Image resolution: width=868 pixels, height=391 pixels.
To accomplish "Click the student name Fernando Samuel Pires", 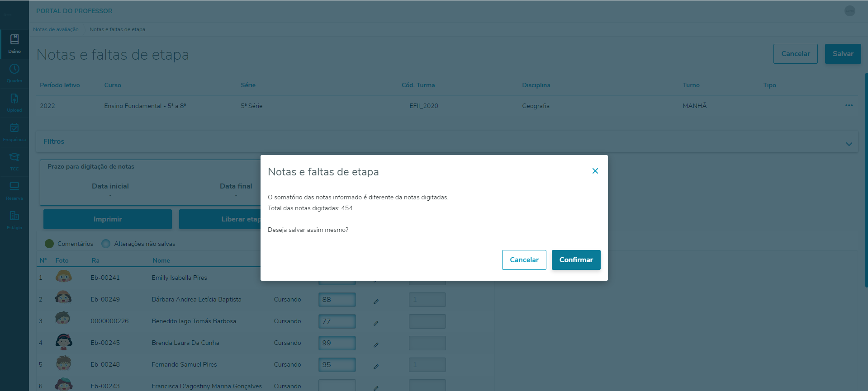I will click(185, 364).
